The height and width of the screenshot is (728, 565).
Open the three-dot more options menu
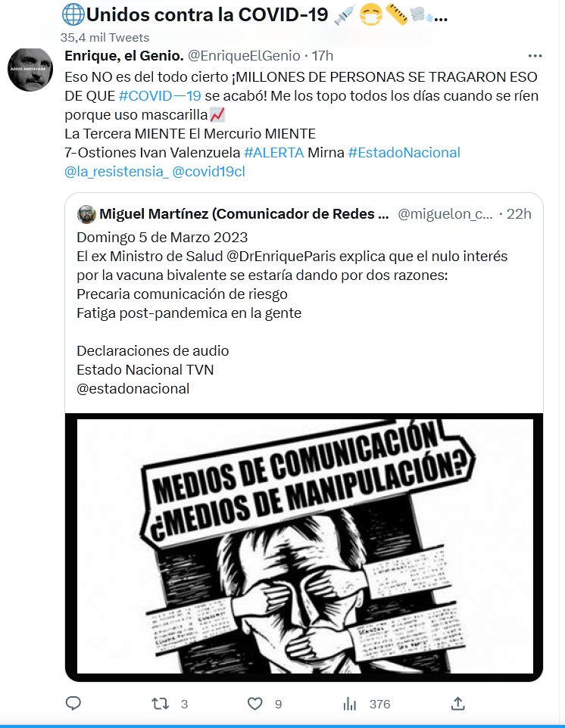pyautogui.click(x=535, y=56)
